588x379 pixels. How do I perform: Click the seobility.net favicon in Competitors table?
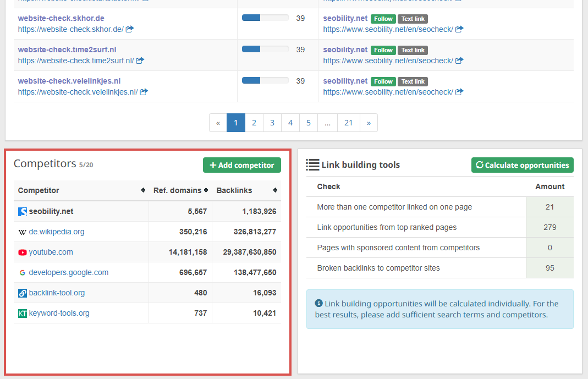(23, 211)
